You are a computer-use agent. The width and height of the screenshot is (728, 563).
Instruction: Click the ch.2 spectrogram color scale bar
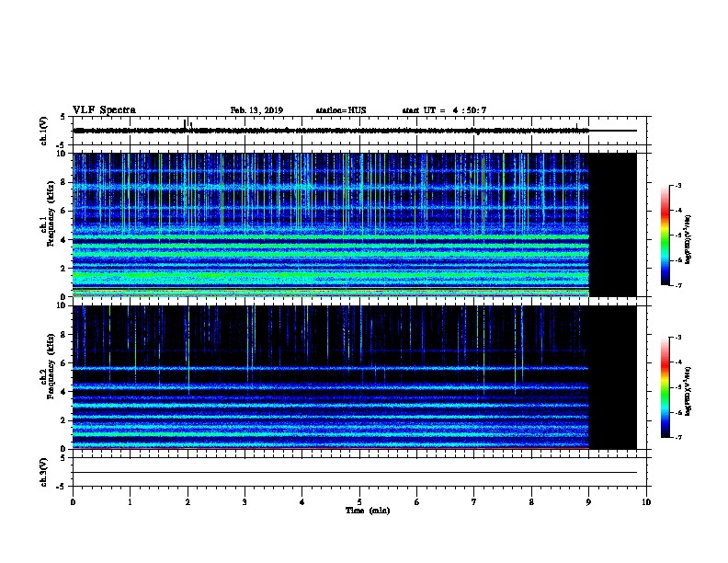click(665, 387)
